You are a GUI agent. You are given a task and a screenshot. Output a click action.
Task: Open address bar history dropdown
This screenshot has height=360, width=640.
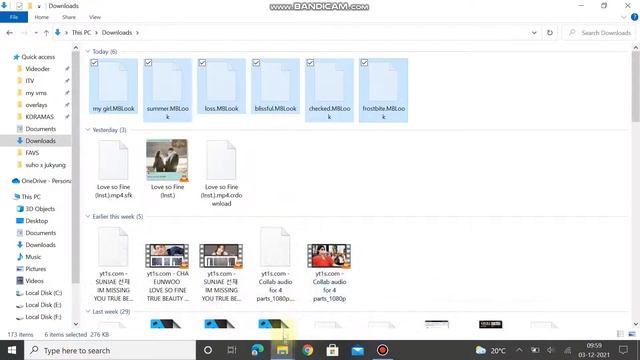534,33
